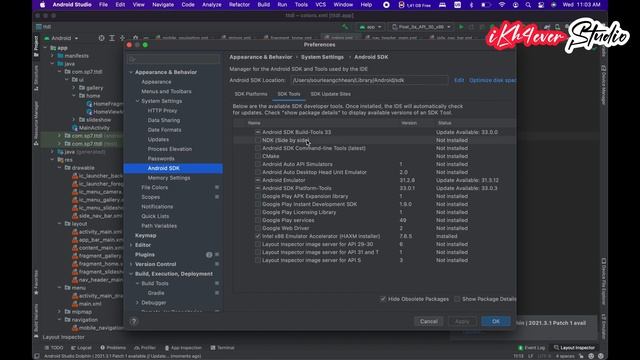Toggle Hide Obsolete Packages checkbox
This screenshot has height=360, width=640.
383,299
